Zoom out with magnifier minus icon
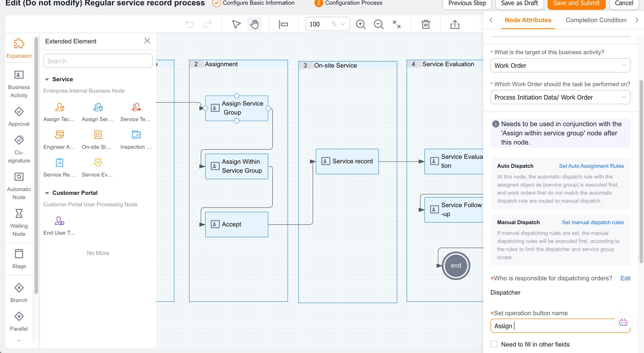 [378, 24]
